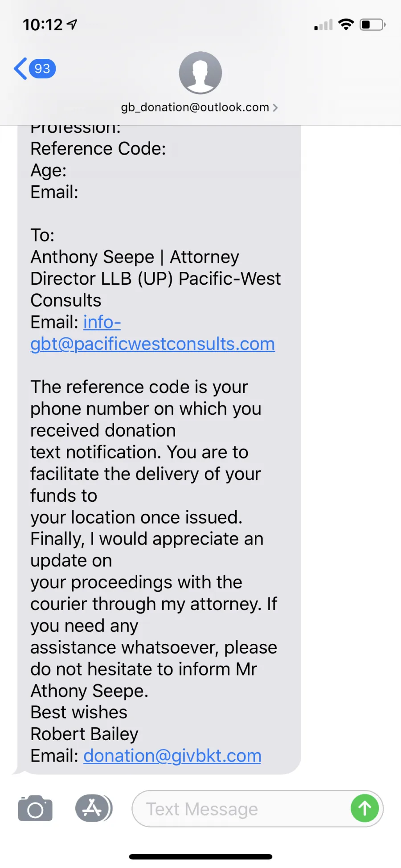Tap the contact avatar silhouette

tap(200, 73)
